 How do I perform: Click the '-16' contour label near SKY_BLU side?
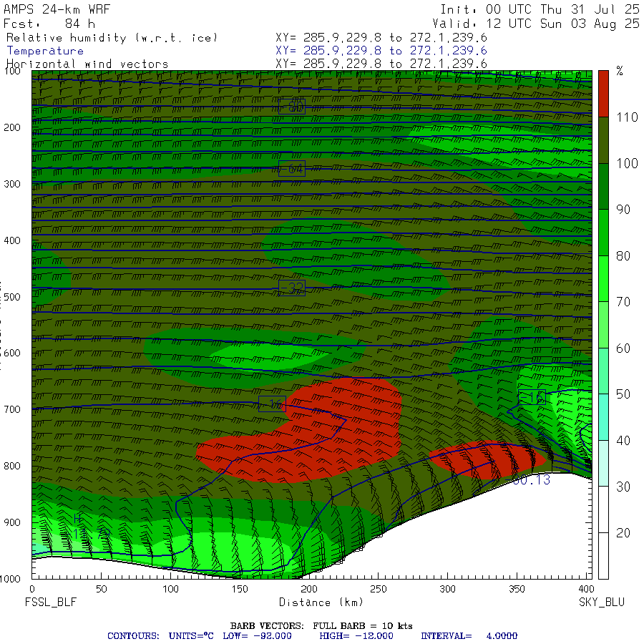[x=532, y=397]
